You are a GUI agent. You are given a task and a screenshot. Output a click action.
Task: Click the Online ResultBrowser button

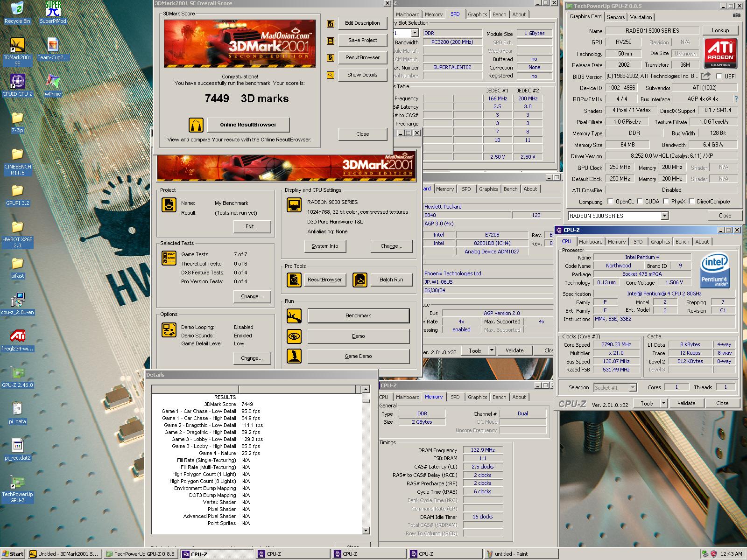[248, 125]
